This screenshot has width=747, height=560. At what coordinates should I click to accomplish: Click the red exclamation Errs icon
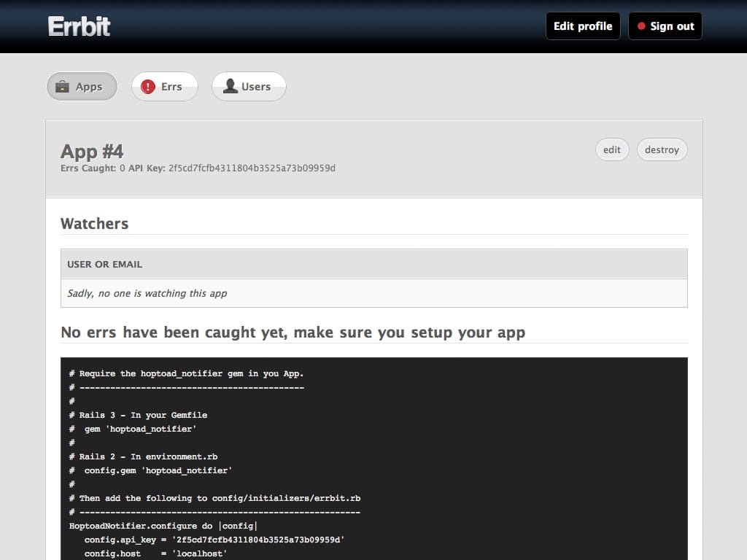click(x=148, y=87)
